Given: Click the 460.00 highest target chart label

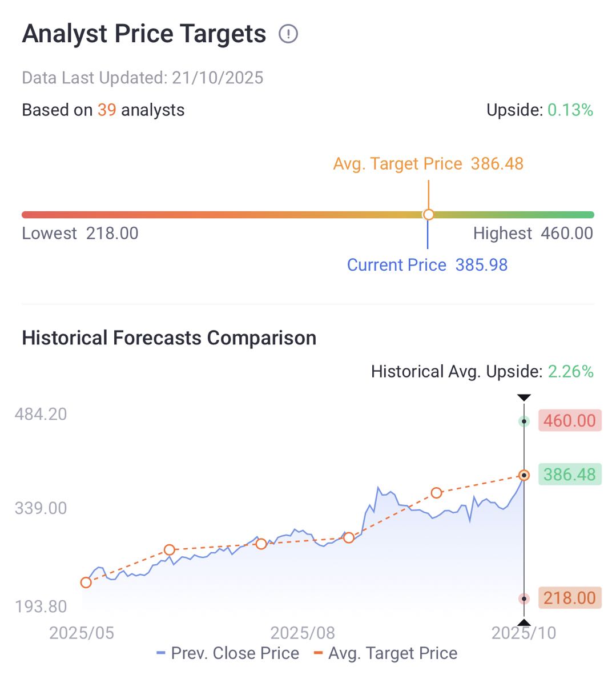Looking at the screenshot, I should click(569, 421).
